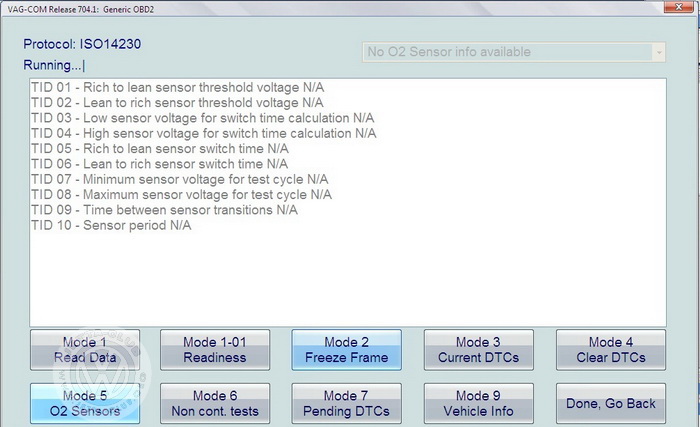
Task: Run Mode 4 Clear DTCs
Action: coord(611,350)
